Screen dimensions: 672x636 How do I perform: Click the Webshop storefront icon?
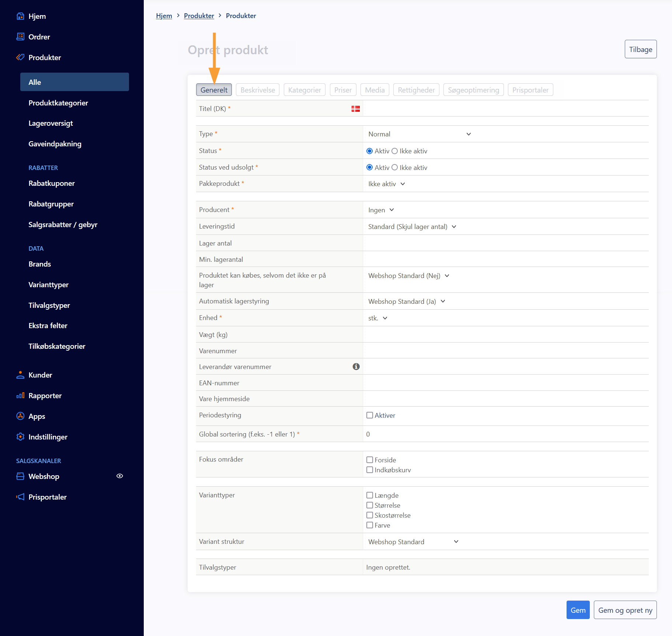pos(20,476)
